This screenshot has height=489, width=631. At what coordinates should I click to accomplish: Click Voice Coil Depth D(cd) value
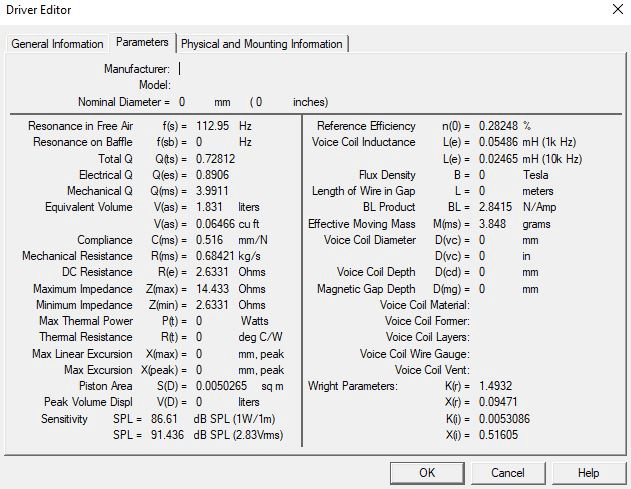(x=482, y=272)
